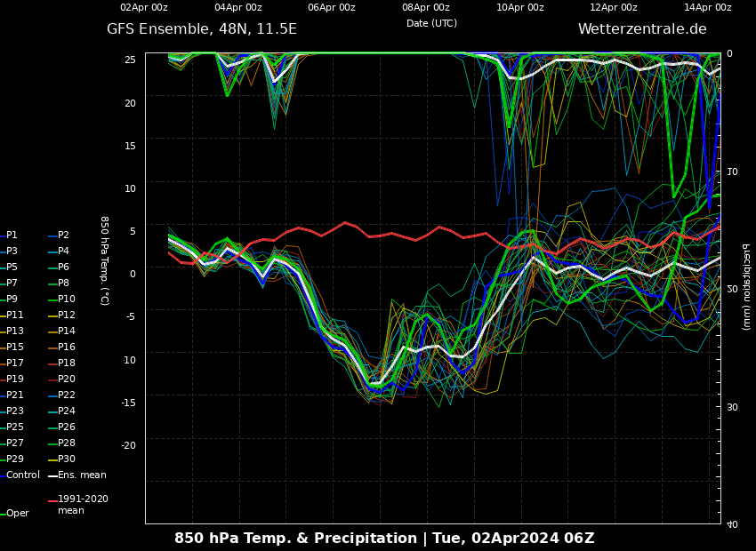Viewport: 756px width, 551px height.
Task: Select the P18 legend entry
Action: tap(66, 363)
